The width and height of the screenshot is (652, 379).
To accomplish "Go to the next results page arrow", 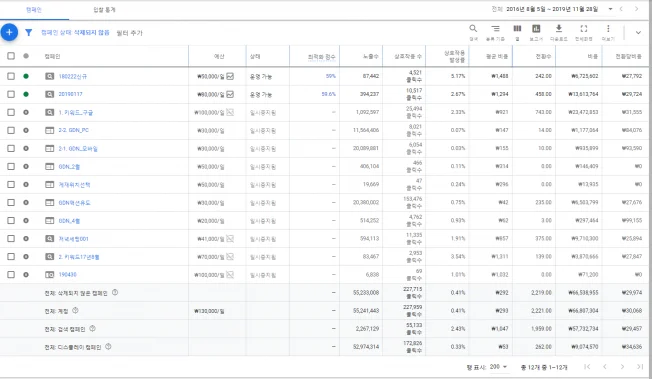I will click(x=622, y=367).
